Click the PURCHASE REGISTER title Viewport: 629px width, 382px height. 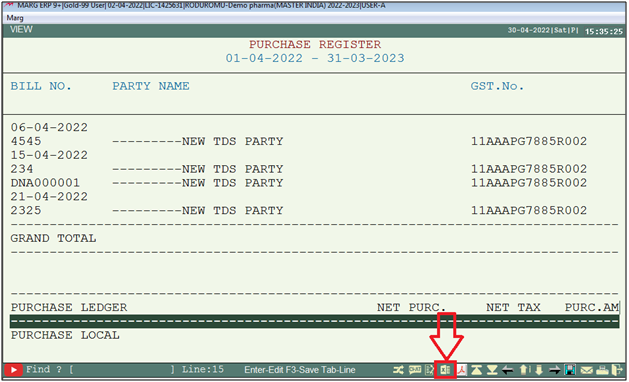[x=315, y=44]
